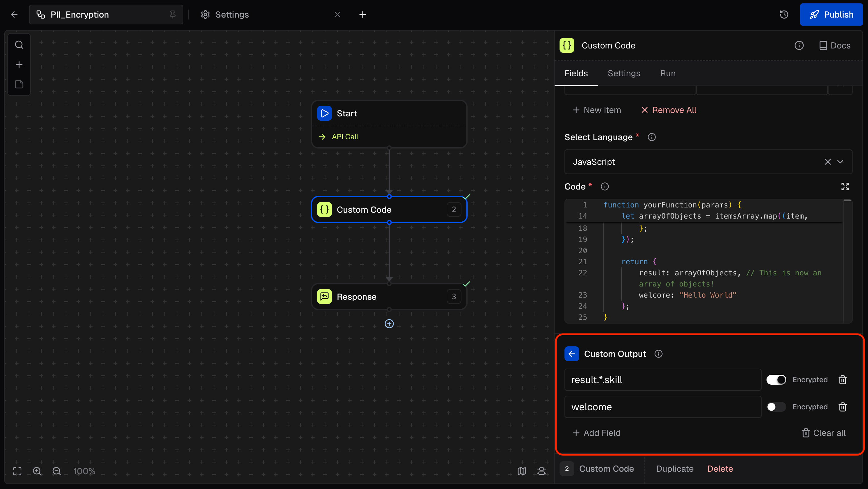Auto-arrange nodes layout icon
868x489 pixels.
tap(541, 471)
